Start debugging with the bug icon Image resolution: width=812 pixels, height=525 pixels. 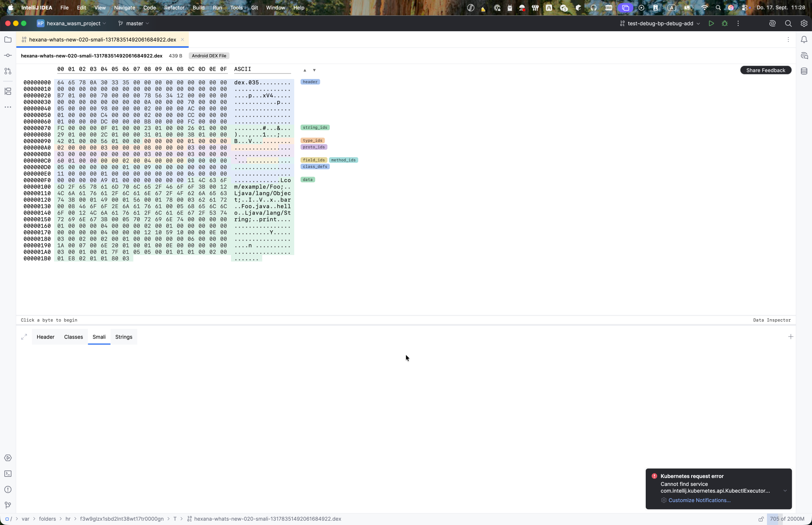(725, 23)
